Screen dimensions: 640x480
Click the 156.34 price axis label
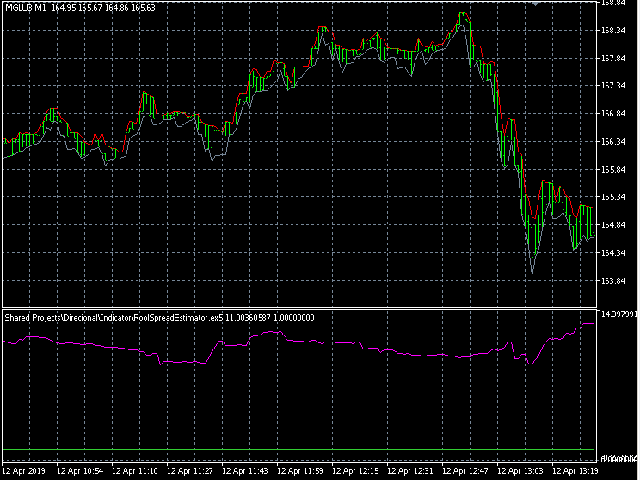[x=613, y=142]
